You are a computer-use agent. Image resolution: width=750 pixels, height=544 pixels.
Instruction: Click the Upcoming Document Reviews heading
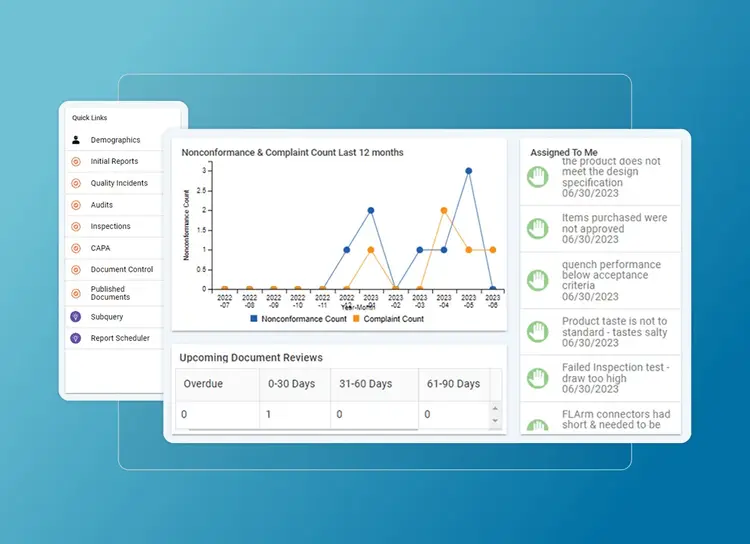point(251,357)
